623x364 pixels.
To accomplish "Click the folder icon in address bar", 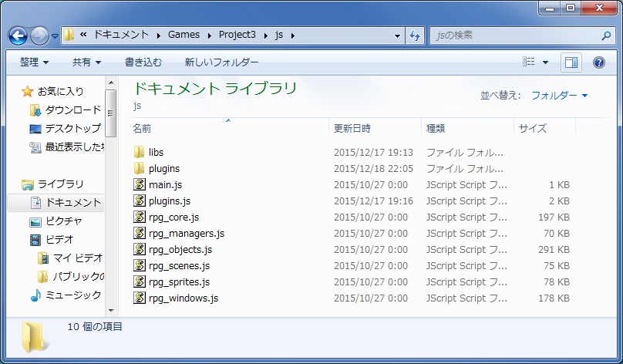I will 69,35.
